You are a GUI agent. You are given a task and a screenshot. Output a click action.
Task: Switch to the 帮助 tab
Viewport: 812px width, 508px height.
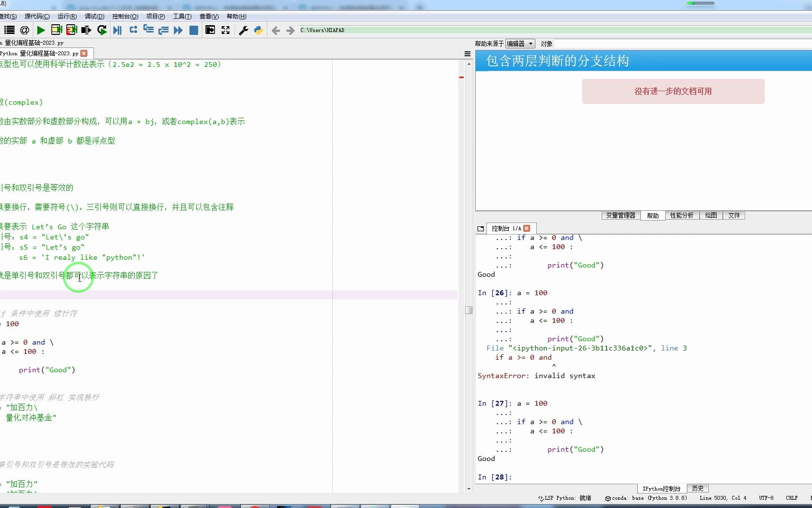(x=653, y=215)
